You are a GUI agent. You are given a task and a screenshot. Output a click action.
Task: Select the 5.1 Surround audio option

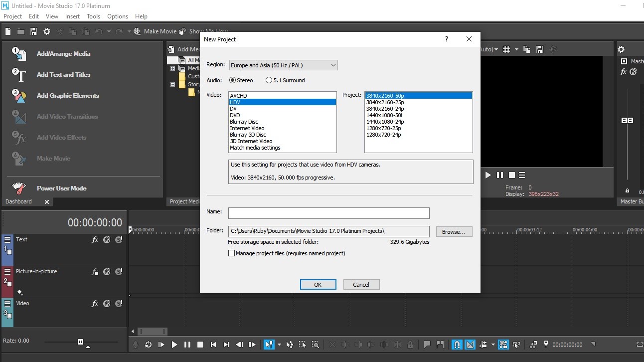point(286,80)
